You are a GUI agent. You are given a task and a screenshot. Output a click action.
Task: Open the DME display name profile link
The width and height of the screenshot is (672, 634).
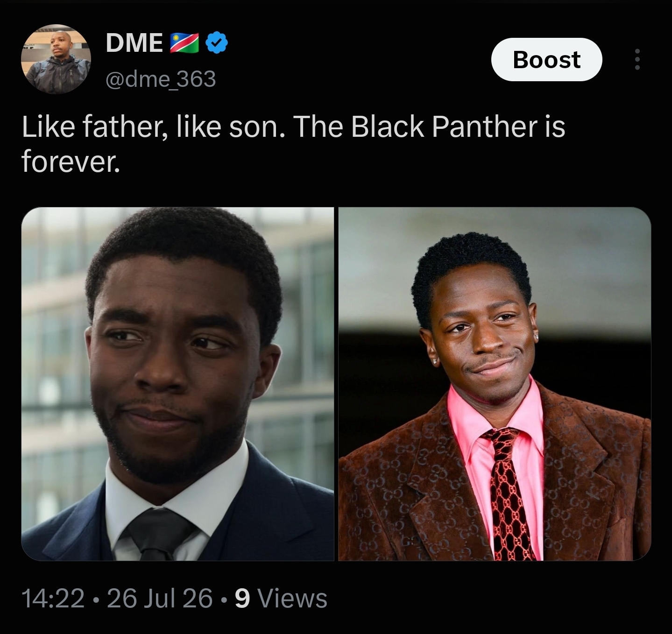(134, 43)
